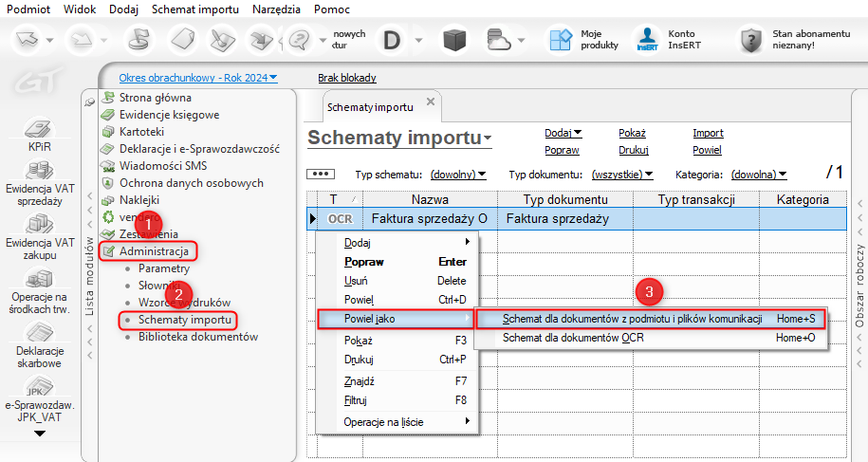The width and height of the screenshot is (868, 462).
Task: Click the large D toolbar icon
Action: [391, 39]
